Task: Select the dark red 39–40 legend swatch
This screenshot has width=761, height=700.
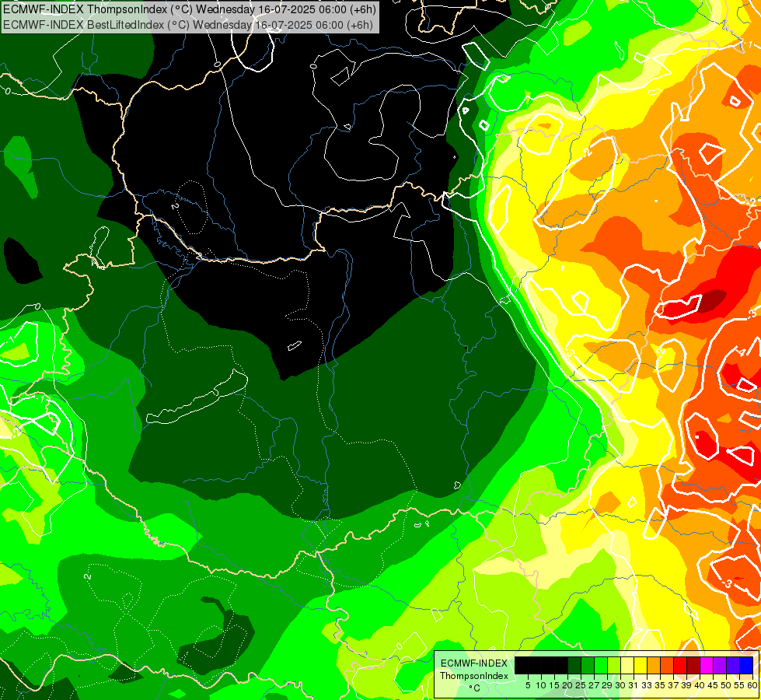Action: [x=693, y=665]
